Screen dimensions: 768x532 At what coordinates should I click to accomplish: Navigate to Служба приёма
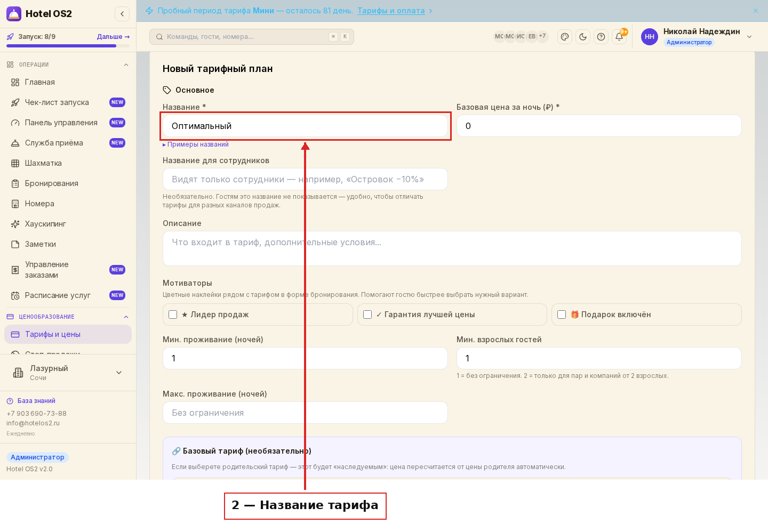[68, 143]
